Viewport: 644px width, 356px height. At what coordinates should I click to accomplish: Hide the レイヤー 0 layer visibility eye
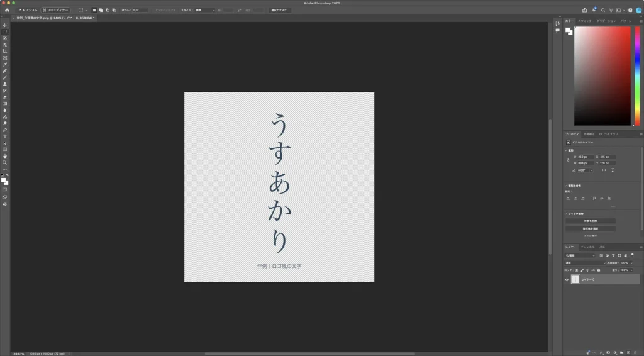click(x=567, y=280)
